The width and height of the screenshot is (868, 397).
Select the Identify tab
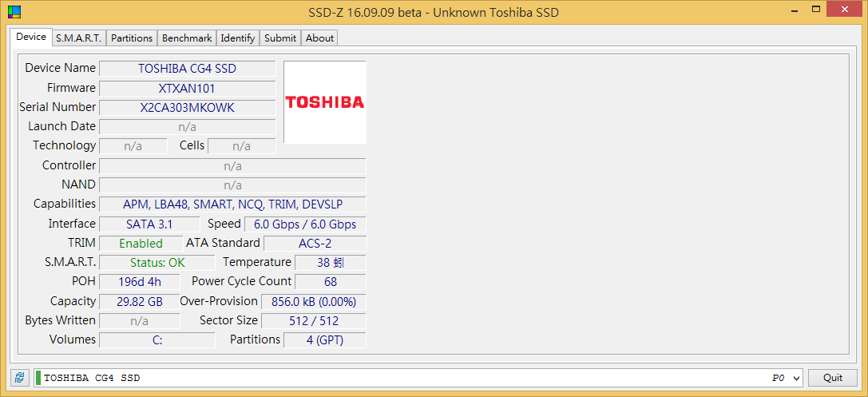point(237,38)
